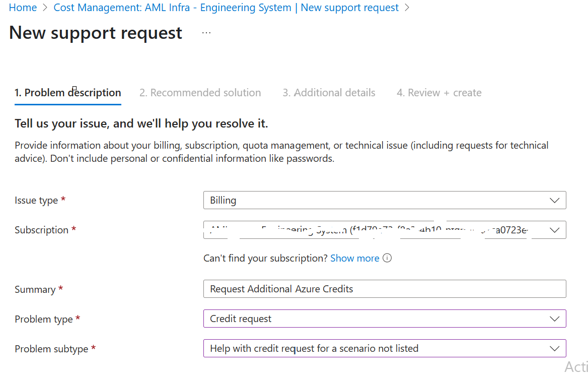The image size is (588, 378).
Task: Open the ellipsis menu beside New support request
Action: pos(206,33)
